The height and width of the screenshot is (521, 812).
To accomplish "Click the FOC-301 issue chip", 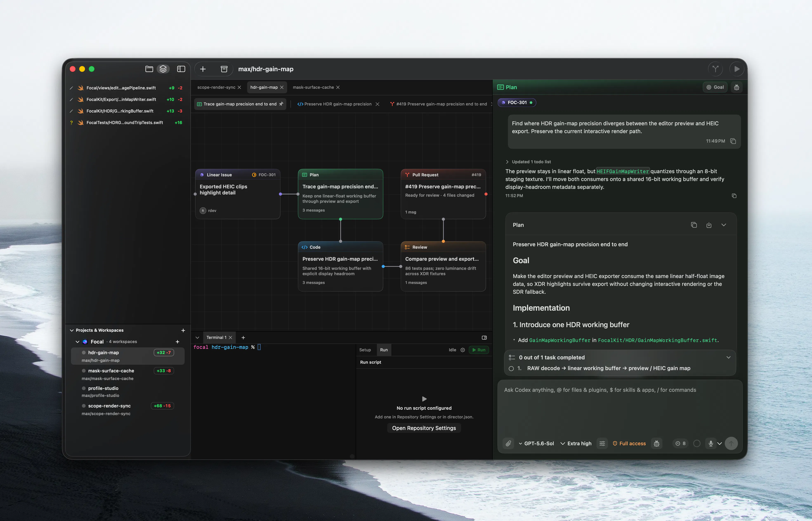I will 517,103.
